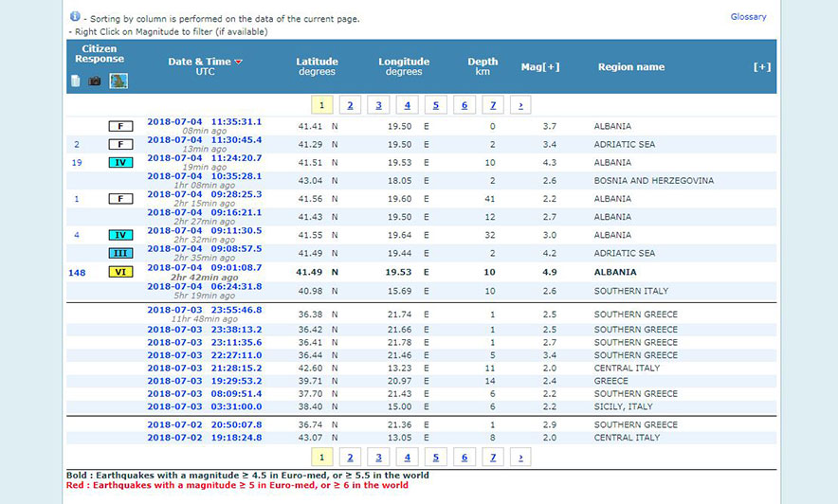The width and height of the screenshot is (838, 504).
Task: Open the Glossary link
Action: pyautogui.click(x=748, y=17)
